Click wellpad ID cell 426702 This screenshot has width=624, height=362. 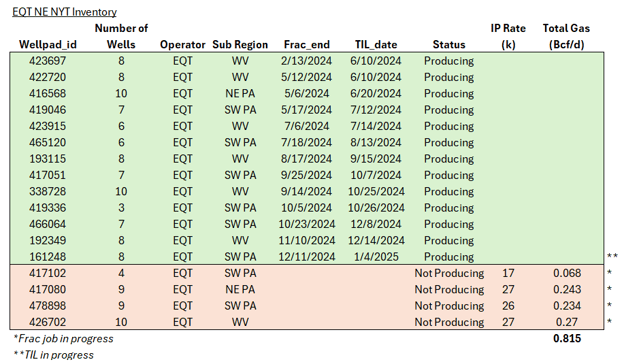click(48, 322)
